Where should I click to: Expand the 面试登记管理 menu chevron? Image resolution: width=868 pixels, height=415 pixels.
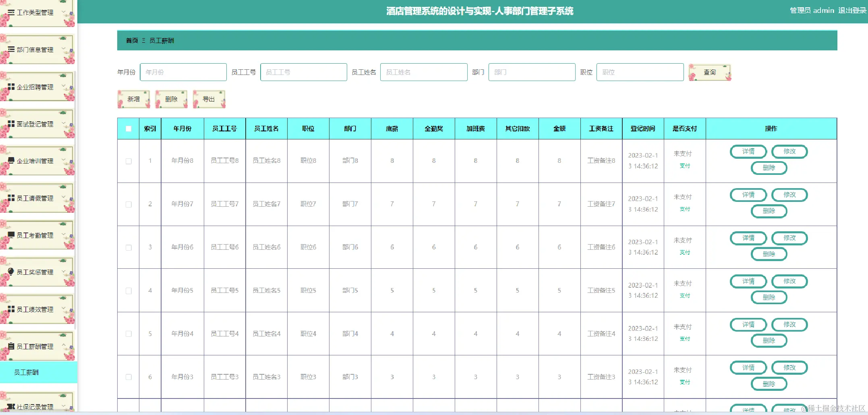[x=64, y=124]
